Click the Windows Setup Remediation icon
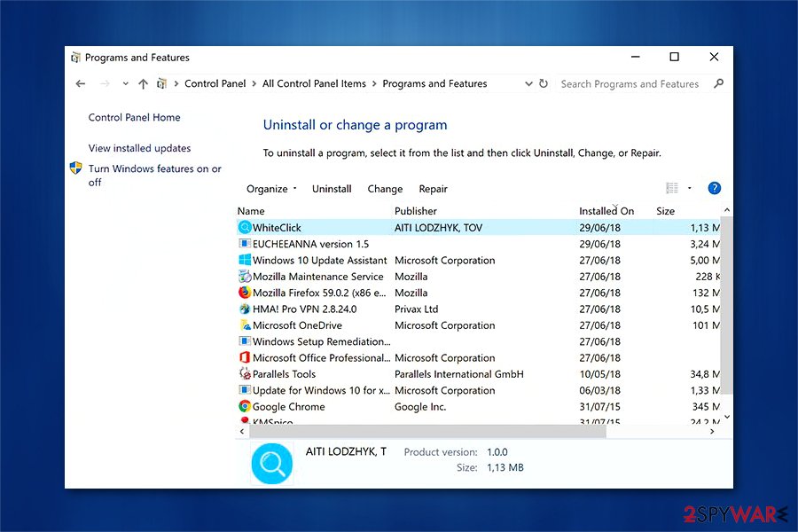The height and width of the screenshot is (532, 798). [245, 341]
